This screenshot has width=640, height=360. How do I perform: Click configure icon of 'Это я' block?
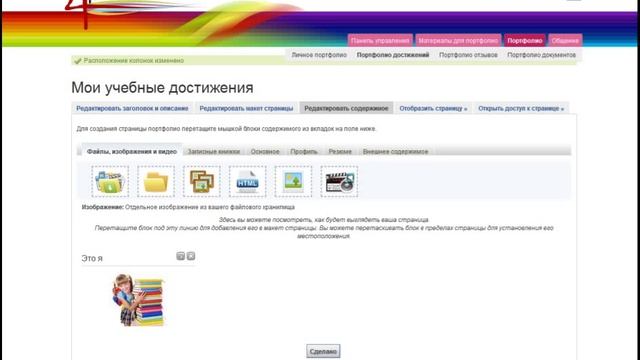click(180, 256)
